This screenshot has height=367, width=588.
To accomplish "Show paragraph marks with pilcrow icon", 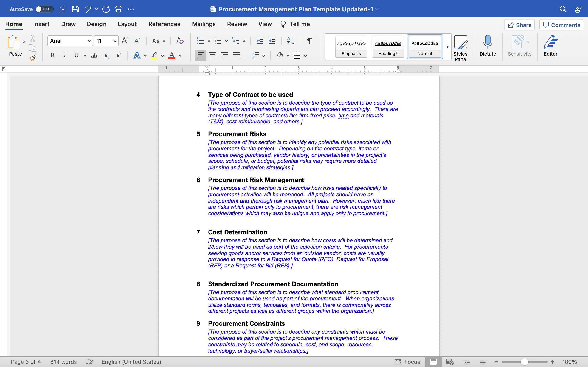I will (x=309, y=41).
